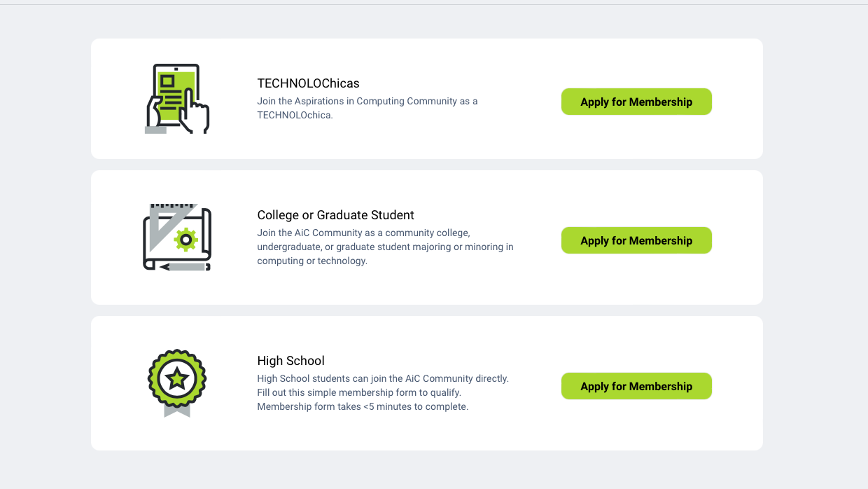Click the College blueprint and ruler icon
Viewport: 868px width, 489px height.
pyautogui.click(x=177, y=237)
